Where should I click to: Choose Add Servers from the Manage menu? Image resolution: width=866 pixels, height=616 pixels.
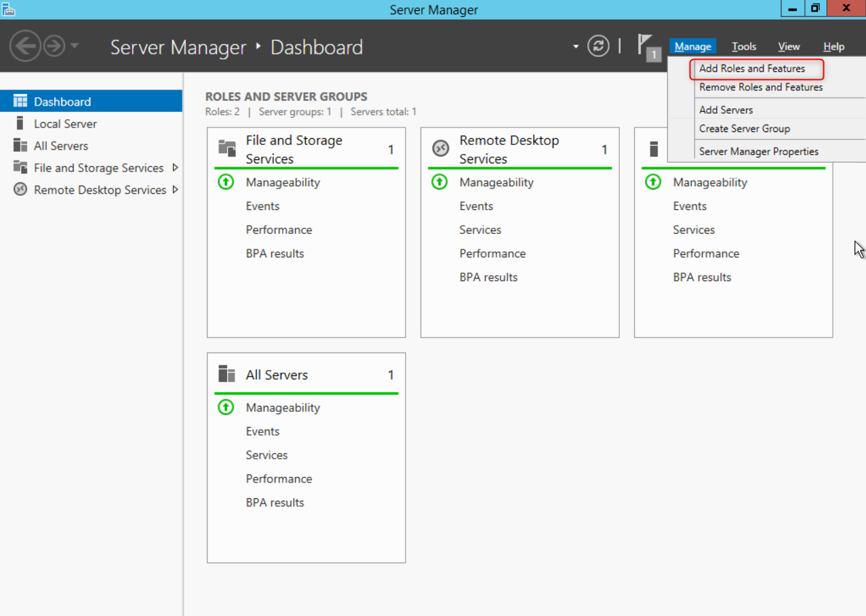[x=726, y=110]
